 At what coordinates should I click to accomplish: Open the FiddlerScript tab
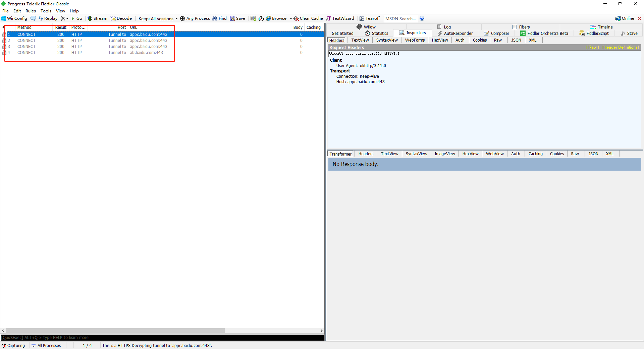pyautogui.click(x=594, y=33)
